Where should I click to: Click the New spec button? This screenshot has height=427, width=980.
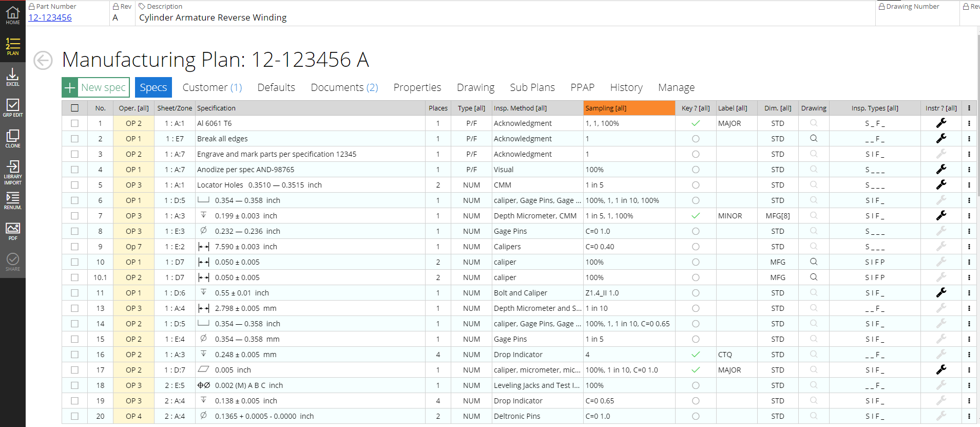(x=96, y=87)
